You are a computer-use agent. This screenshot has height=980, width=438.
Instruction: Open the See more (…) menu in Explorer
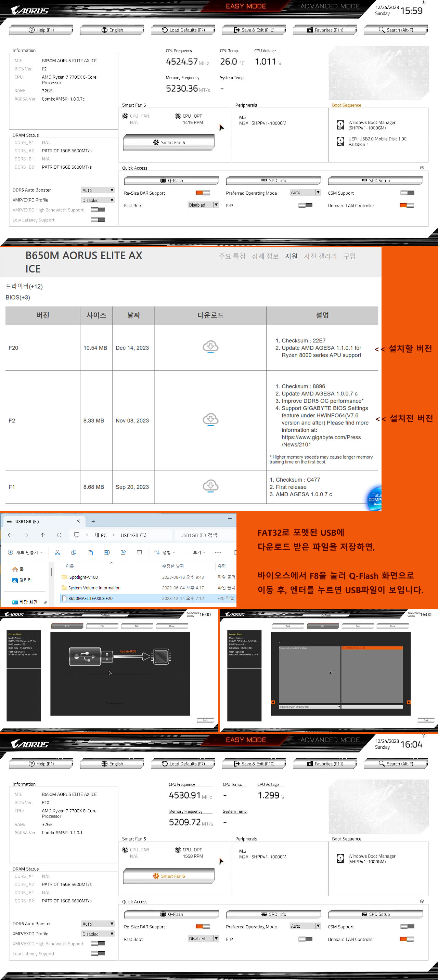click(x=218, y=552)
